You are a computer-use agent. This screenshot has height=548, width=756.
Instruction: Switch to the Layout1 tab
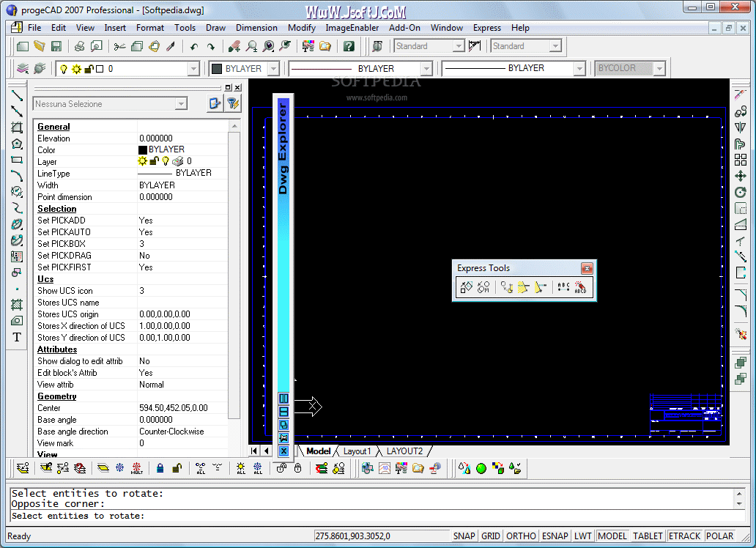(x=357, y=451)
